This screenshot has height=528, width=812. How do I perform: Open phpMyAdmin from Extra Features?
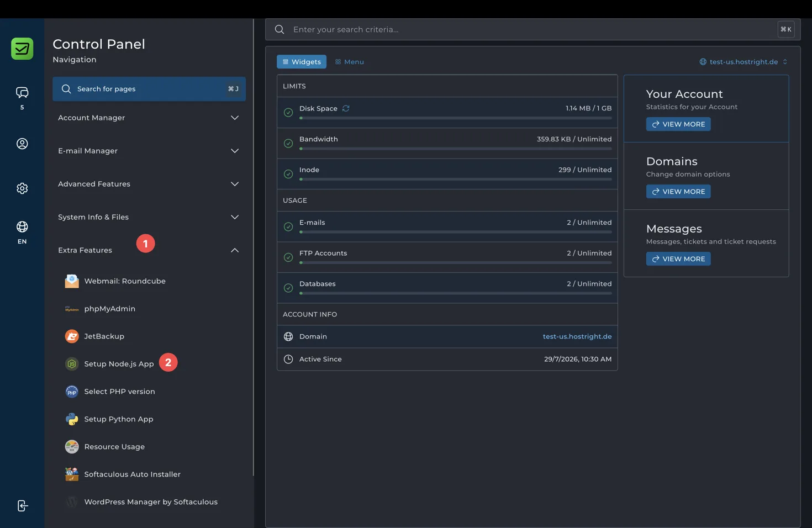click(x=110, y=309)
